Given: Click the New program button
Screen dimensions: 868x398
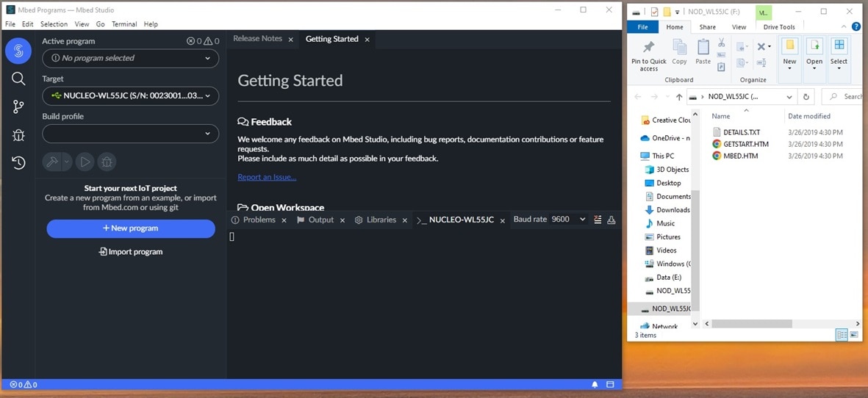Looking at the screenshot, I should [x=131, y=228].
